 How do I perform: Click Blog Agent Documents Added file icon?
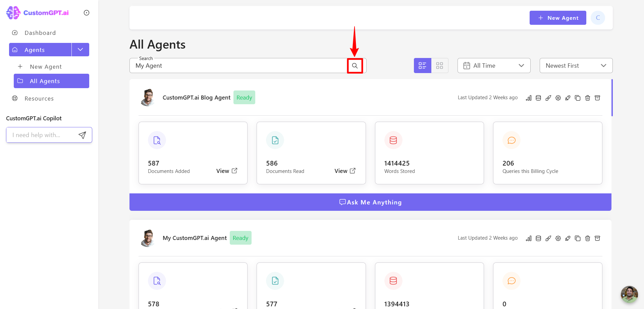(x=157, y=140)
